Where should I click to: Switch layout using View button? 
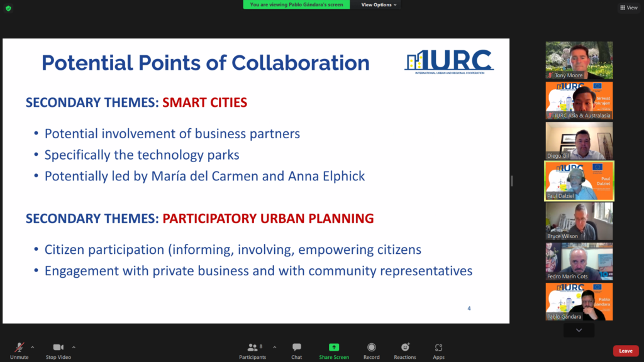click(628, 8)
